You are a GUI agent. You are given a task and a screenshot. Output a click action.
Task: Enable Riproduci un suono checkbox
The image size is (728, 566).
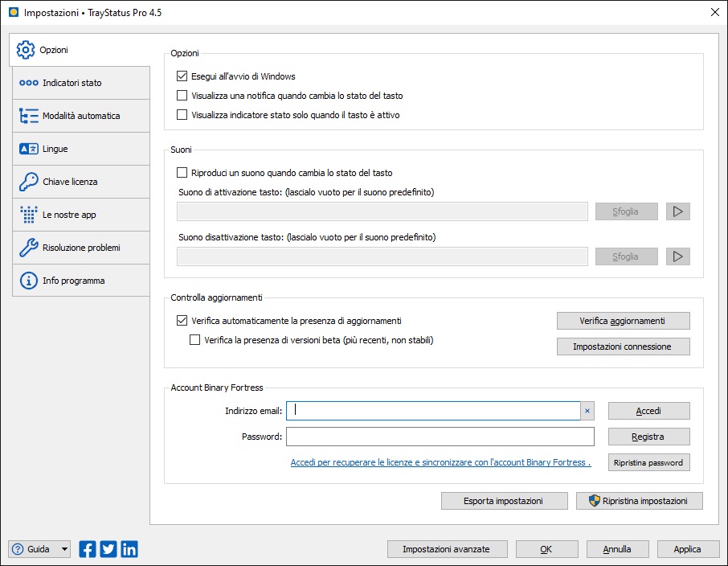click(x=182, y=173)
